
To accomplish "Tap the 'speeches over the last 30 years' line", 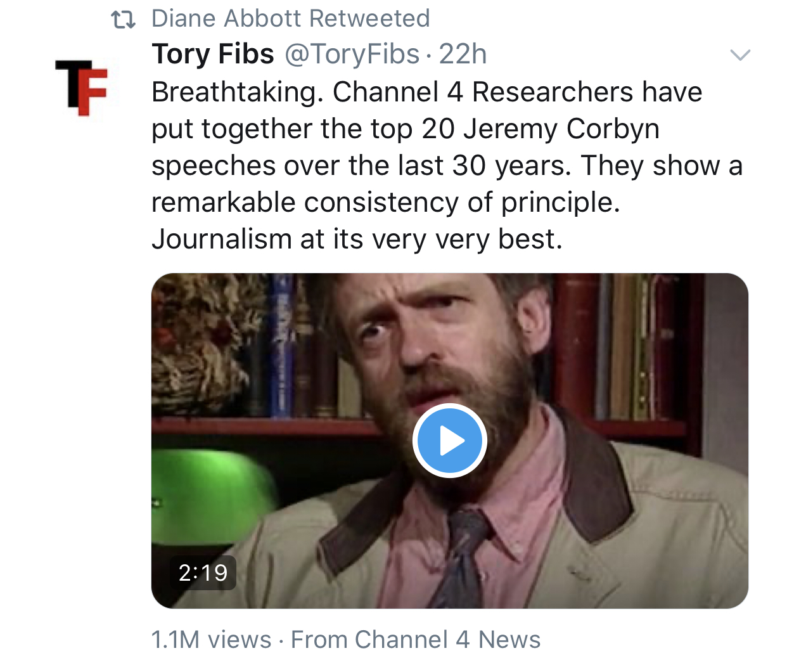I will [447, 166].
